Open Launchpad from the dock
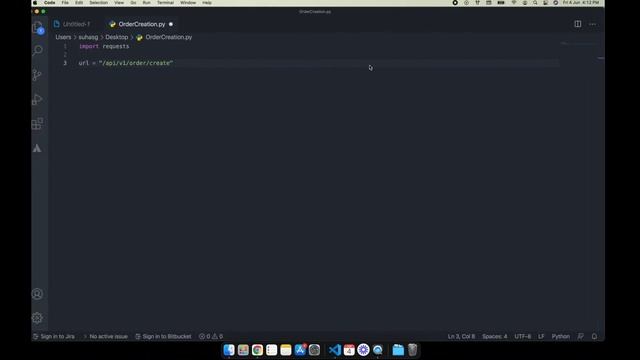This screenshot has height=360, width=640. [x=243, y=350]
